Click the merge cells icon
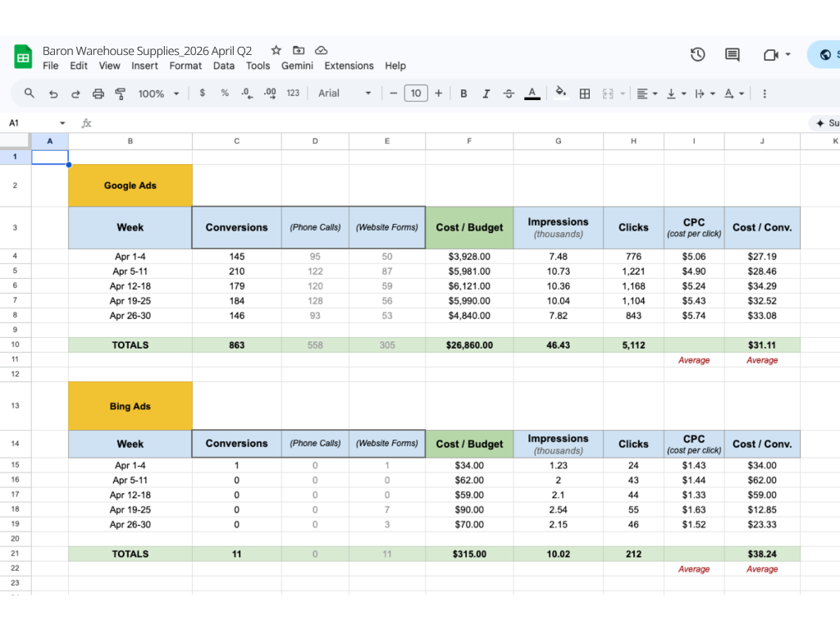Image resolution: width=840 pixels, height=630 pixels. 608,94
